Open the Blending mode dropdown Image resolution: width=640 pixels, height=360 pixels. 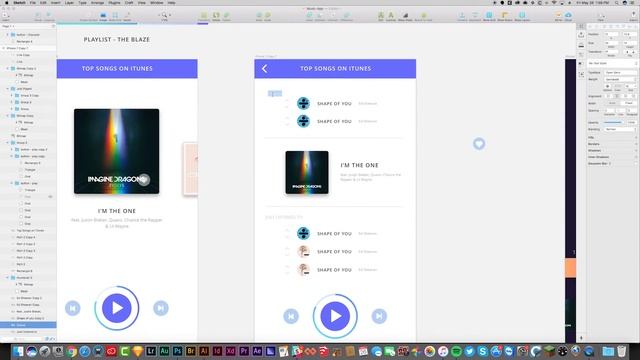tap(620, 129)
